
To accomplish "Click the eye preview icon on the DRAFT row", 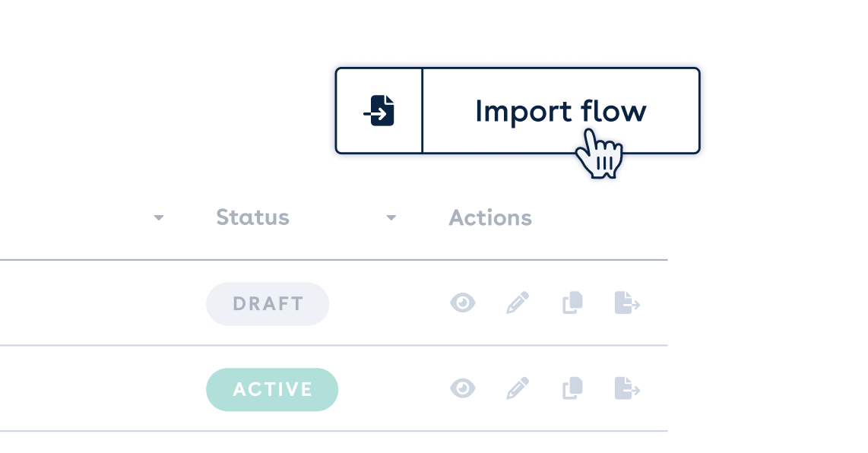I will (x=463, y=303).
